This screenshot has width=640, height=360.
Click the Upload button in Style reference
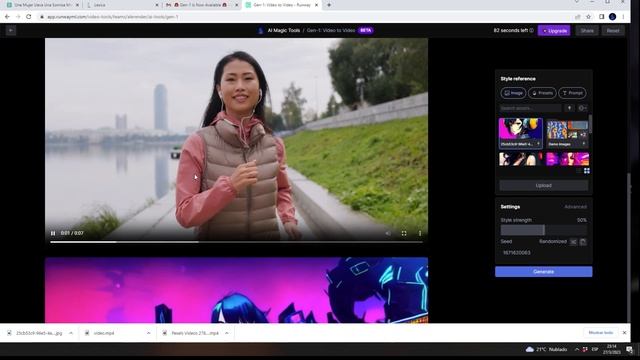[544, 185]
